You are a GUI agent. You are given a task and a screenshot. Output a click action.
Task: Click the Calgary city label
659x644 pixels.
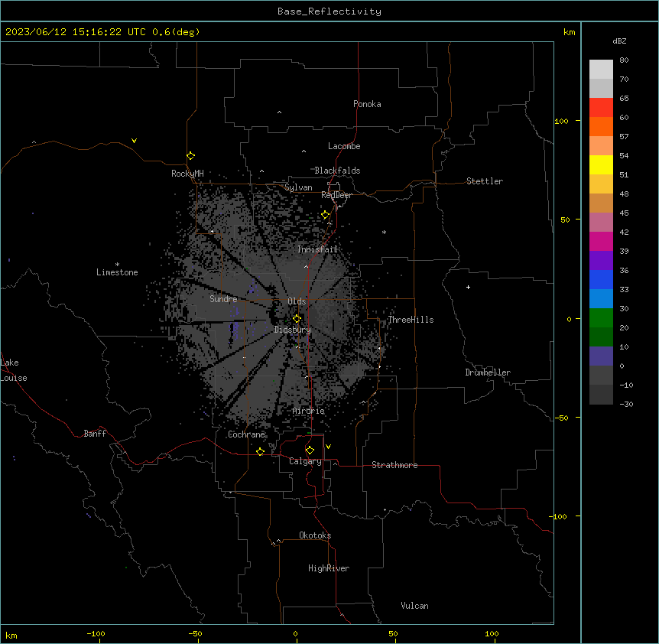coord(305,461)
